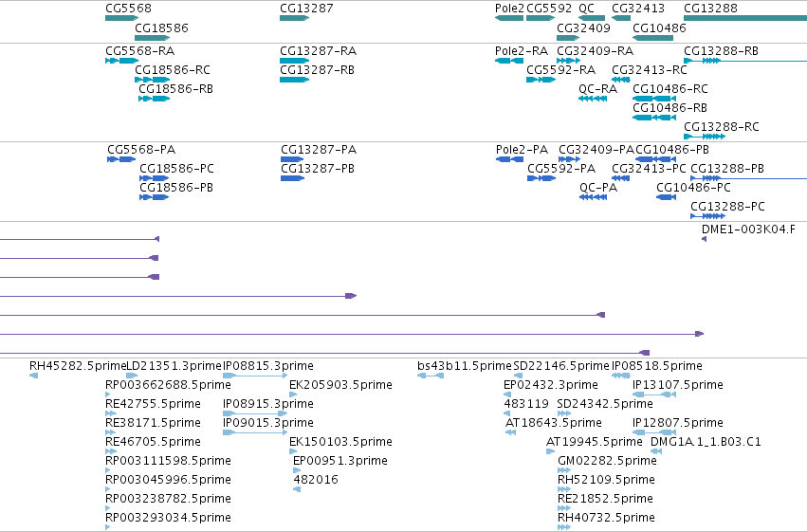Viewport: 807px width, 532px height.
Task: Click protein CG13287-PA
Action: pos(292,159)
